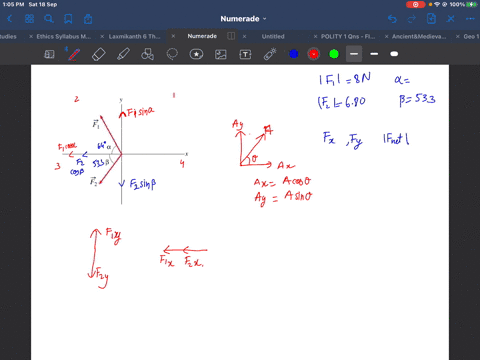Open split view for Numerade tab
The height and width of the screenshot is (360, 480).
(x=231, y=36)
